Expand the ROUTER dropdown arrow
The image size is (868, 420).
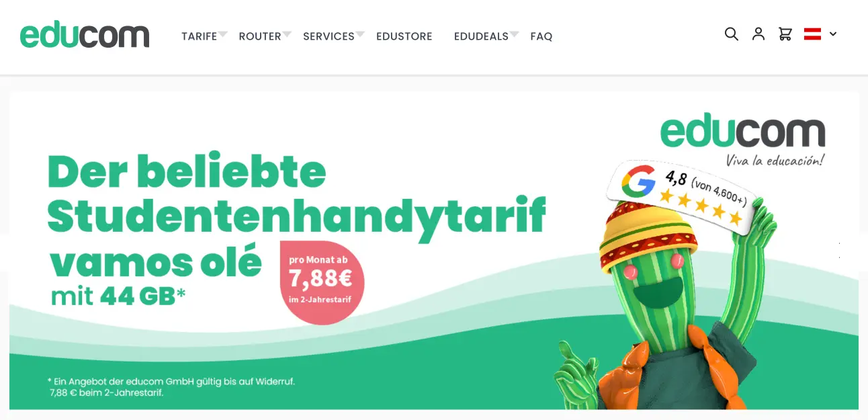(287, 34)
